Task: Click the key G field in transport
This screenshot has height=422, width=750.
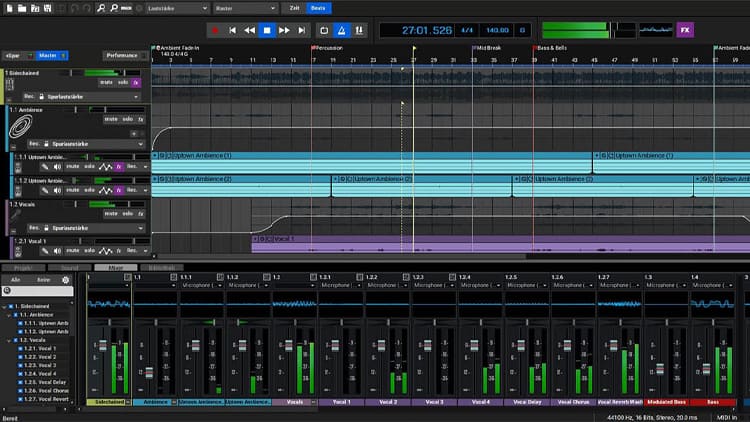Action: (522, 30)
